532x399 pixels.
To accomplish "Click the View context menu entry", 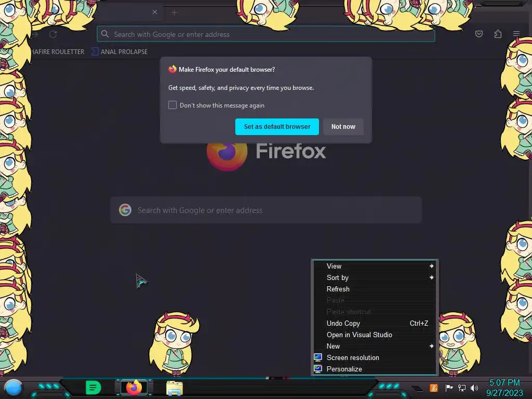I will pos(375,266).
